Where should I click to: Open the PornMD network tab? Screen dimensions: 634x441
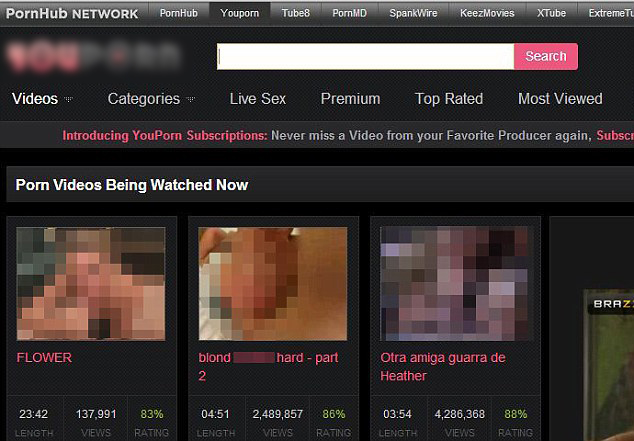(349, 13)
